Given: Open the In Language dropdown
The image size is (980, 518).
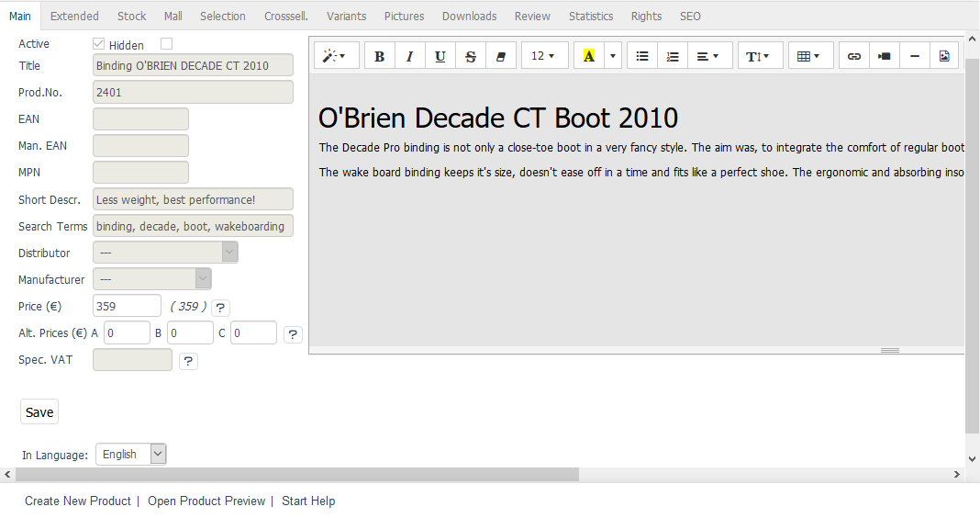Looking at the screenshot, I should (x=130, y=455).
